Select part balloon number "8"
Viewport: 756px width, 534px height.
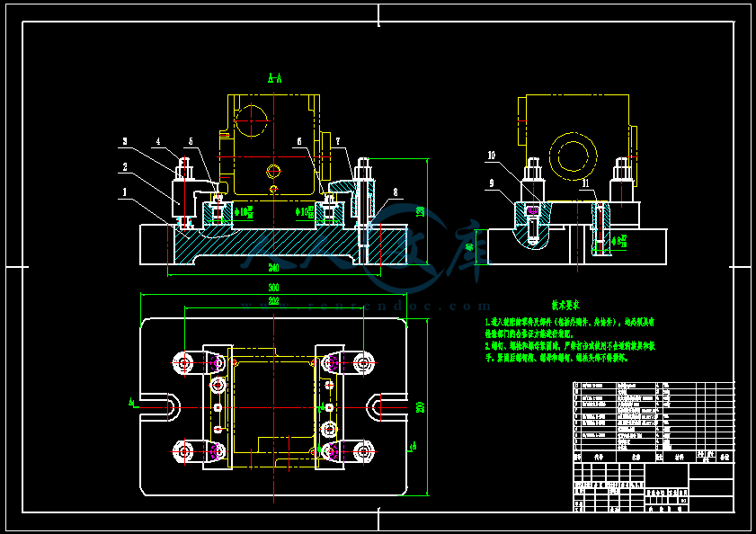click(x=396, y=192)
